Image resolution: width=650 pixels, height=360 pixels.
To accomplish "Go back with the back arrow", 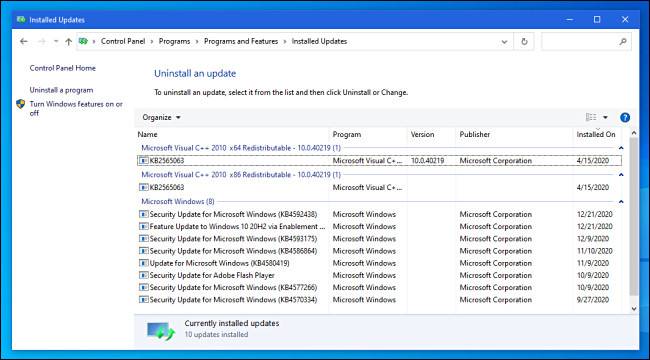I will [24, 41].
